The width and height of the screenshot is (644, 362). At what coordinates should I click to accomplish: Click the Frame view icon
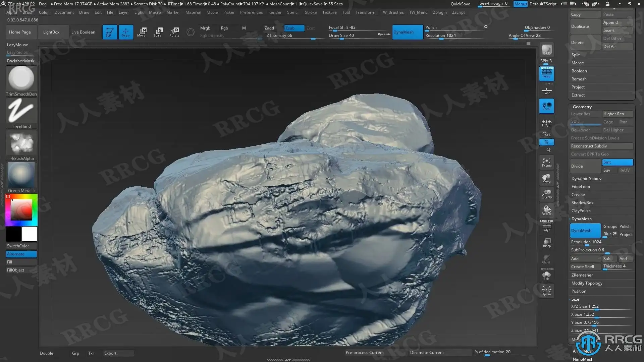546,163
